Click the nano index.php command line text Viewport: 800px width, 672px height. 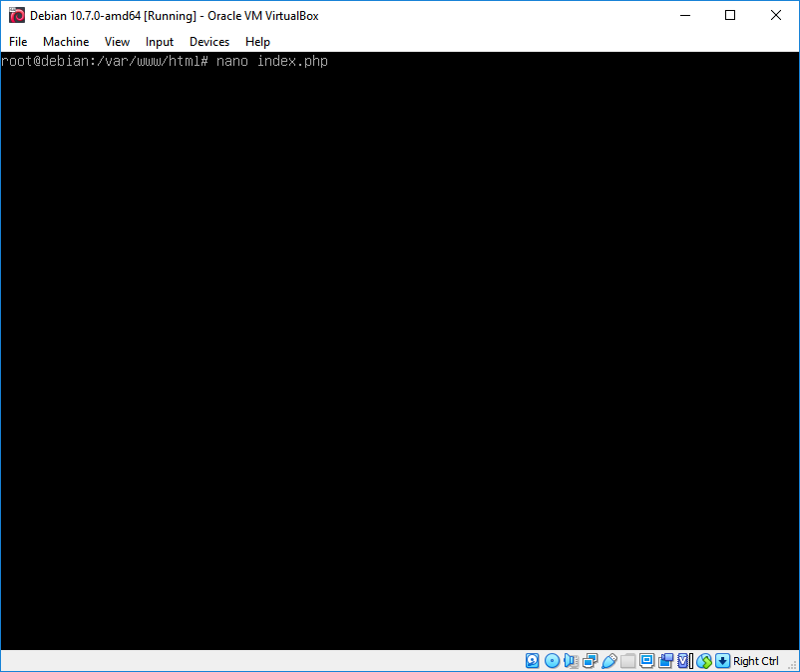tap(272, 61)
